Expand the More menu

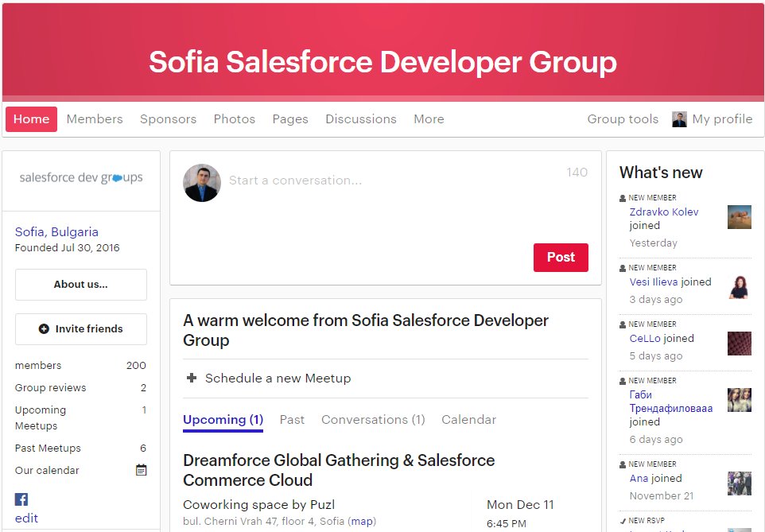(x=429, y=119)
